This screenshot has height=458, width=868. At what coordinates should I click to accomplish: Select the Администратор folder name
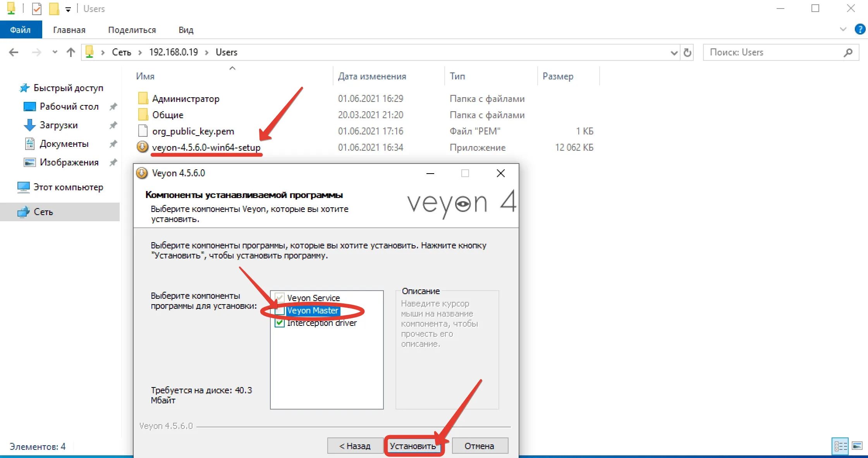(186, 99)
